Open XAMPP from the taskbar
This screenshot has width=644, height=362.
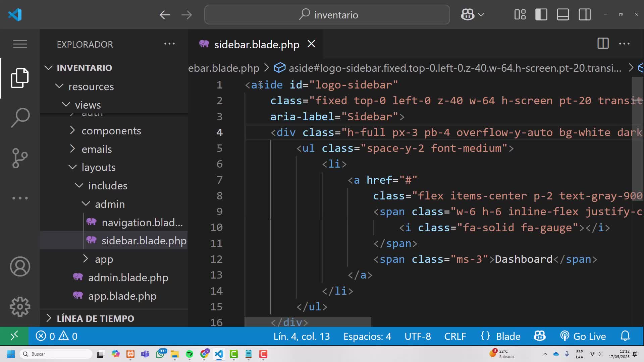tap(130, 354)
